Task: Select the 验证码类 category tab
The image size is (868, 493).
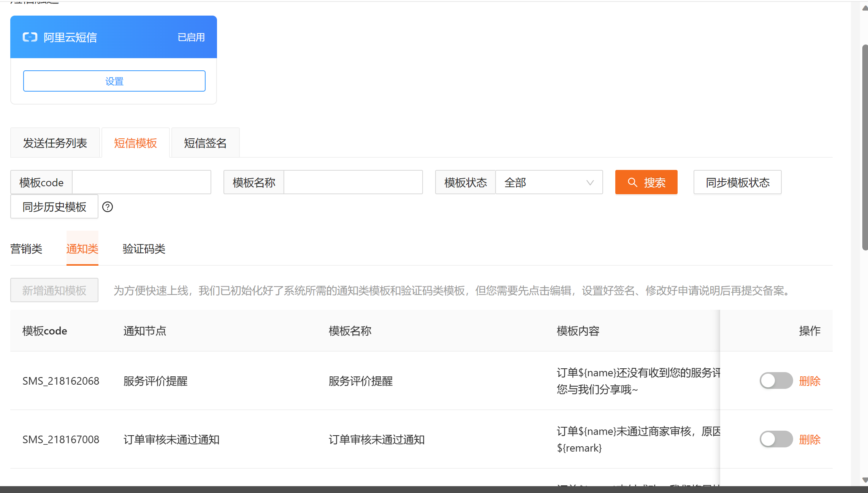Action: coord(144,249)
